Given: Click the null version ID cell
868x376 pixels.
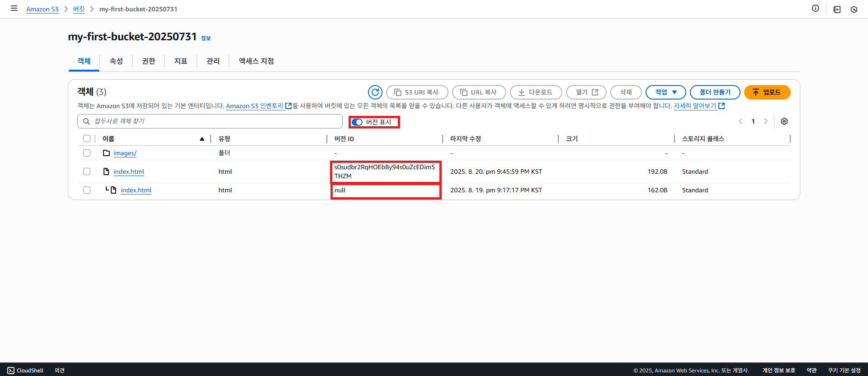Looking at the screenshot, I should click(340, 190).
